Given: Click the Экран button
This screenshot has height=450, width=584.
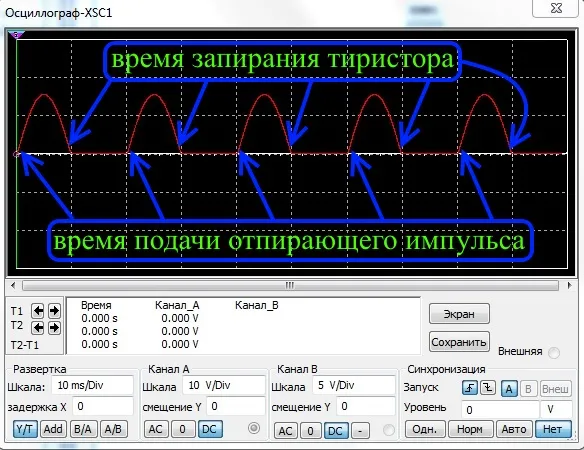Looking at the screenshot, I should pyautogui.click(x=459, y=314).
